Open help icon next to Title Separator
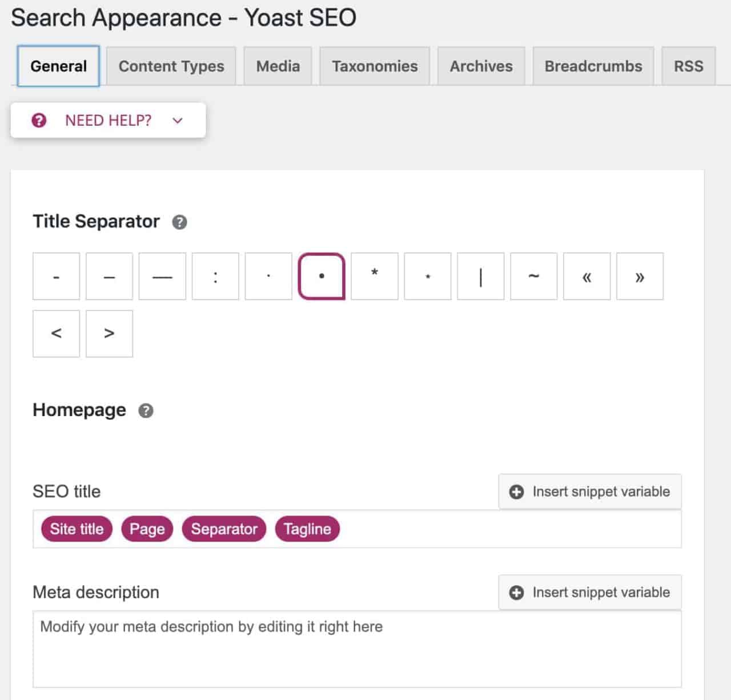This screenshot has height=700, width=731. (x=180, y=222)
